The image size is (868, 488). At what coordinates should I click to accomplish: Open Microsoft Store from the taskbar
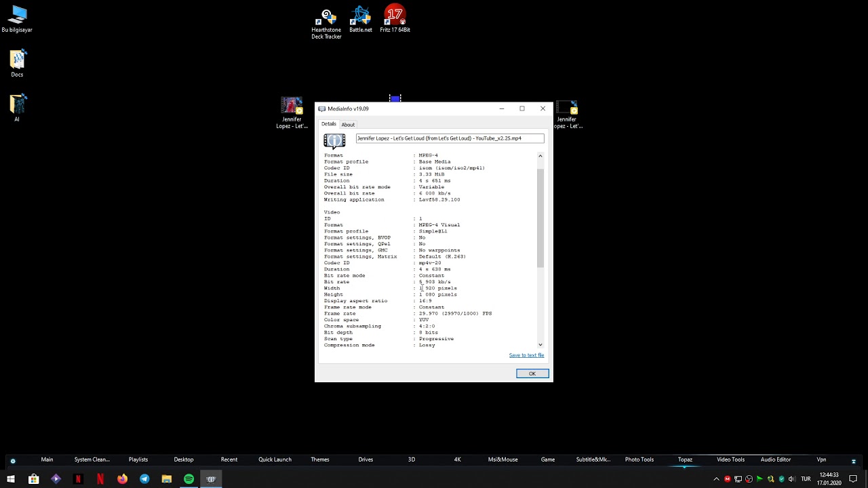pyautogui.click(x=33, y=479)
